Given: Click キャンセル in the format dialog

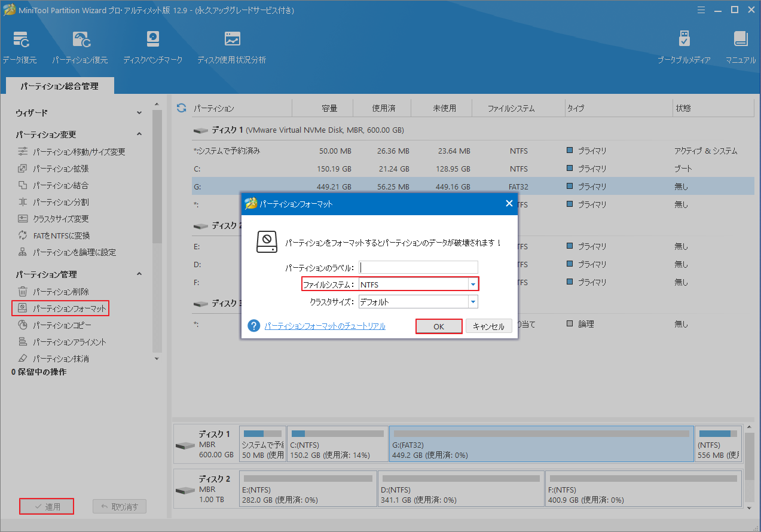Looking at the screenshot, I should (489, 326).
